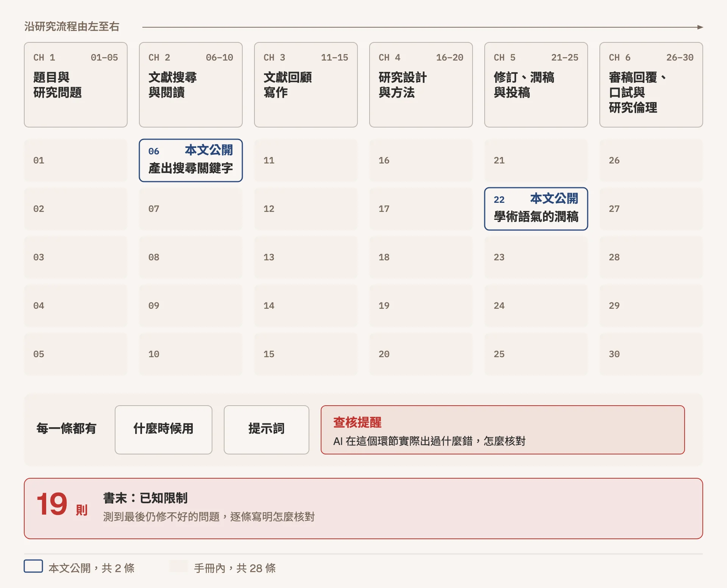Screen dimensions: 727x588
Task: Click the 每一條都有 label
Action: coord(66,428)
